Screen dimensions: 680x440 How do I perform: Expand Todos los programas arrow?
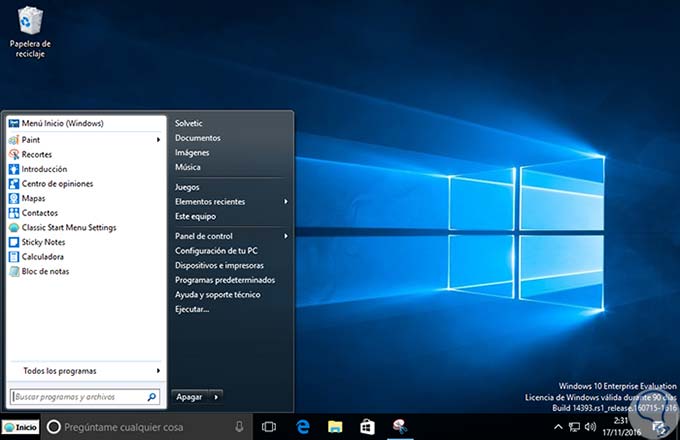point(158,371)
